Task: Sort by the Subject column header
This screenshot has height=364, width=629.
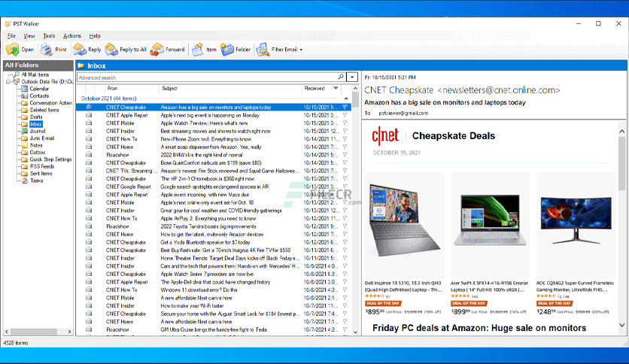Action: click(x=170, y=88)
